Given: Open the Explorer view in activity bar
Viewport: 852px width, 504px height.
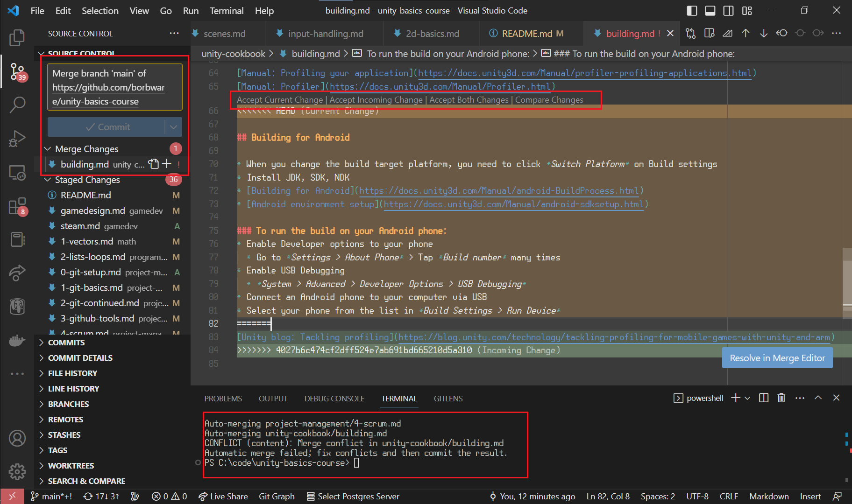Looking at the screenshot, I should coord(17,38).
